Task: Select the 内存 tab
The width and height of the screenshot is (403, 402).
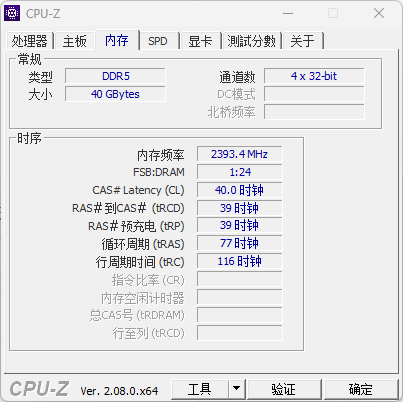Action: [x=117, y=40]
